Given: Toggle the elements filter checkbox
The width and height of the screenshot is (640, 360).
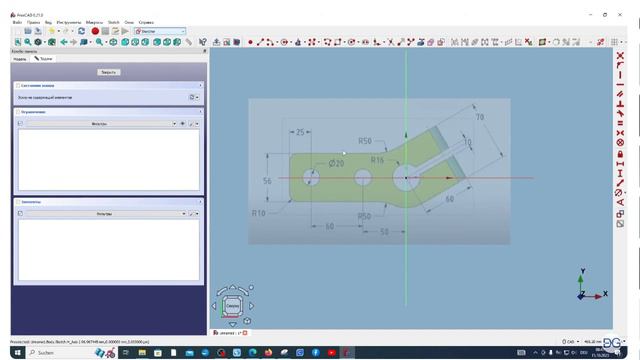Looking at the screenshot, I should (x=20, y=213).
